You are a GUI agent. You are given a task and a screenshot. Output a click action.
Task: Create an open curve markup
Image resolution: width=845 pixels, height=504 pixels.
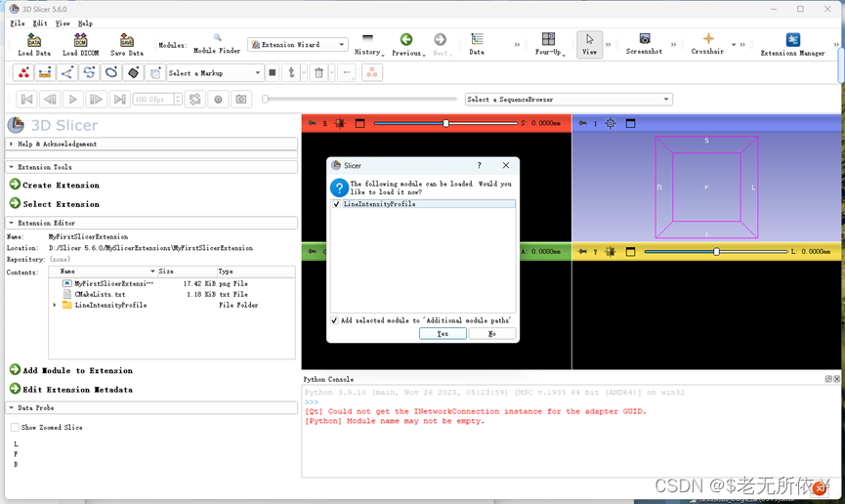pos(89,73)
